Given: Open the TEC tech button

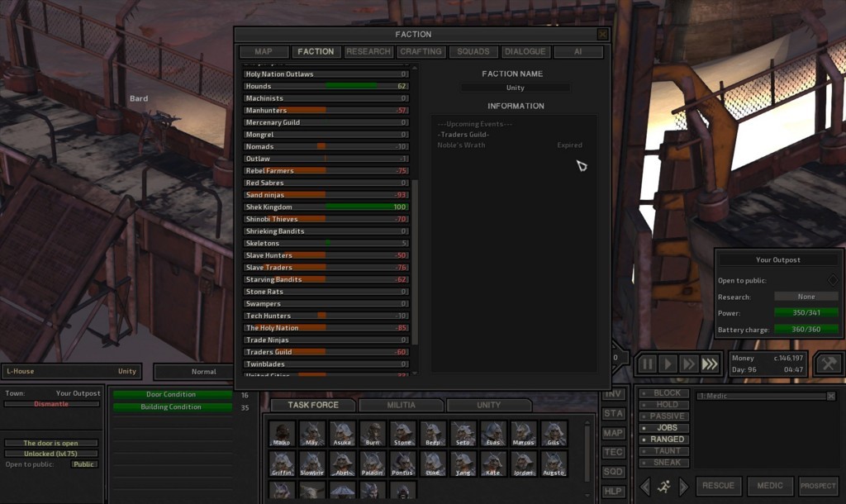Looking at the screenshot, I should [x=613, y=452].
